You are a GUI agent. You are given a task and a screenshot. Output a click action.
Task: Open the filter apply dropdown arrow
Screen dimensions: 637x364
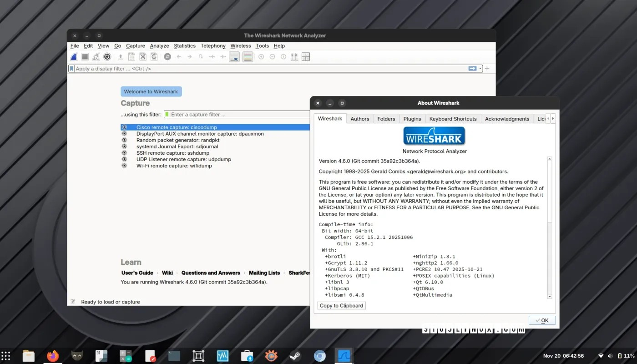[479, 68]
